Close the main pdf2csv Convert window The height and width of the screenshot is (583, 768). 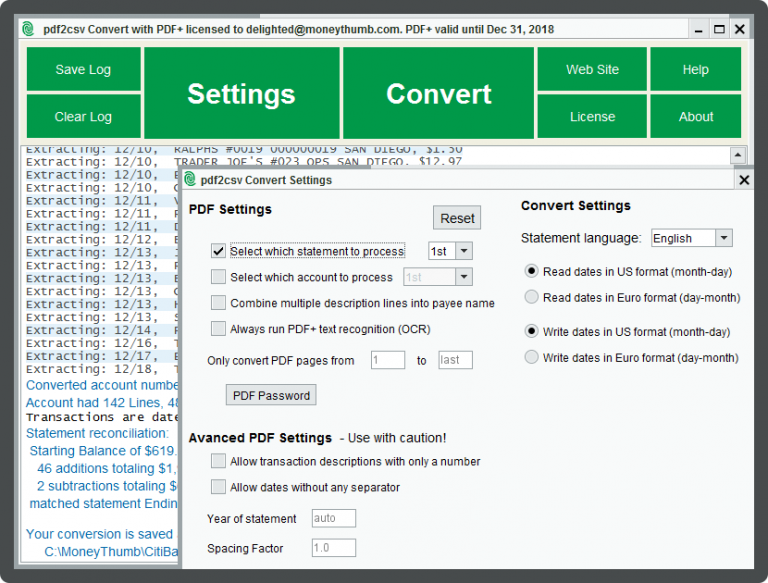coord(740,29)
